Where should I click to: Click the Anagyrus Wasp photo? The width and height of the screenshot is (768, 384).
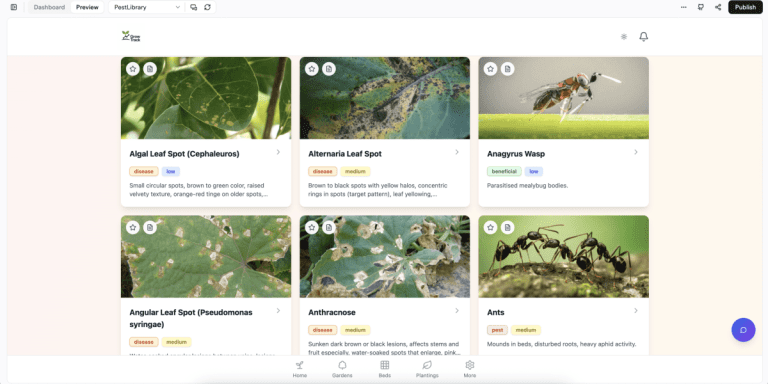pyautogui.click(x=563, y=98)
